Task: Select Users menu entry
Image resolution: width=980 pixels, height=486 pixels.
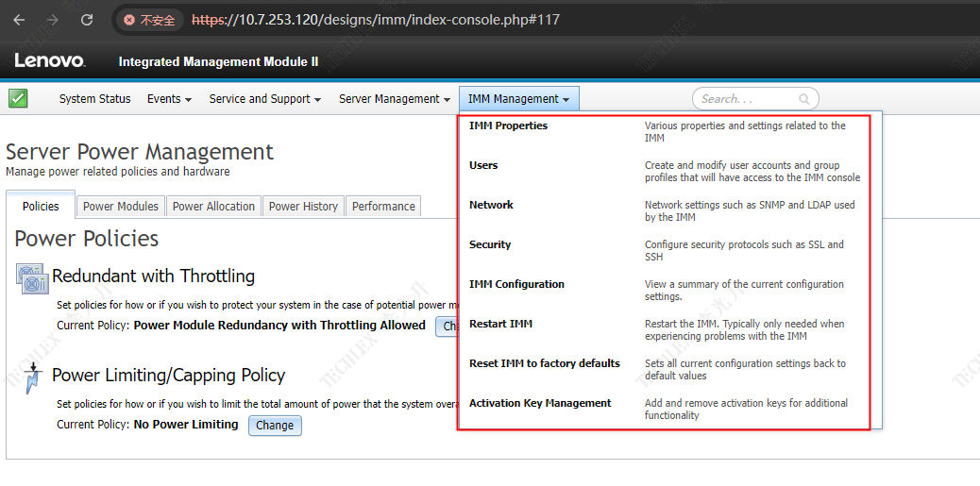Action: (483, 165)
